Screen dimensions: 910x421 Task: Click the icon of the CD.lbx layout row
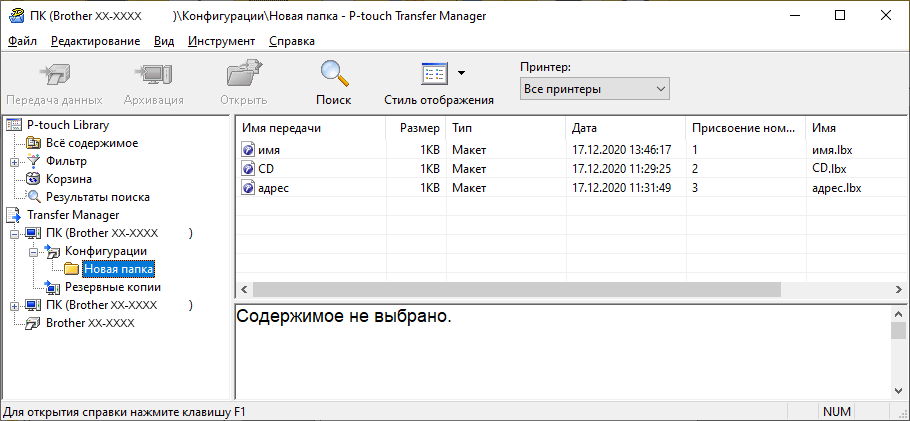pyautogui.click(x=248, y=168)
